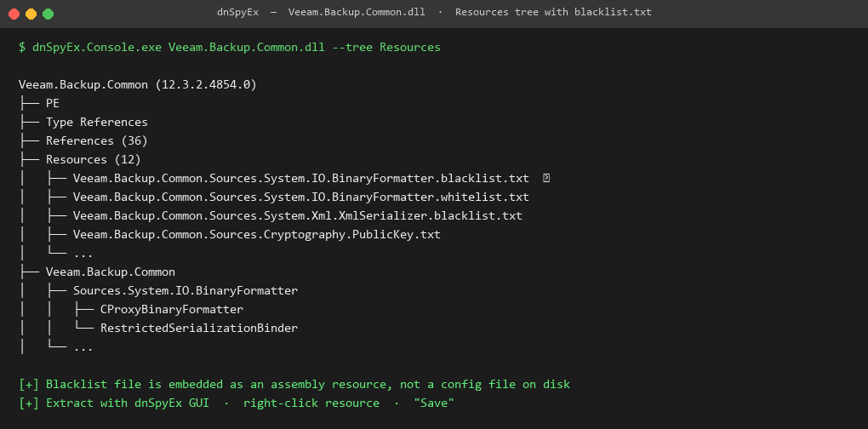Select the PE tree row
Viewport: 868px width, 429px height.
tap(53, 104)
